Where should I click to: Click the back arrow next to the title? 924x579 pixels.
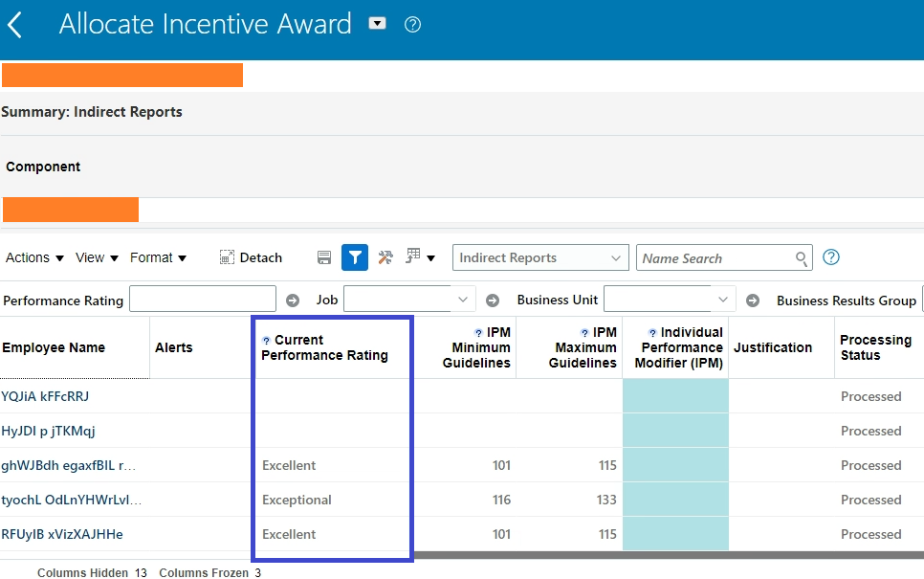tap(15, 24)
